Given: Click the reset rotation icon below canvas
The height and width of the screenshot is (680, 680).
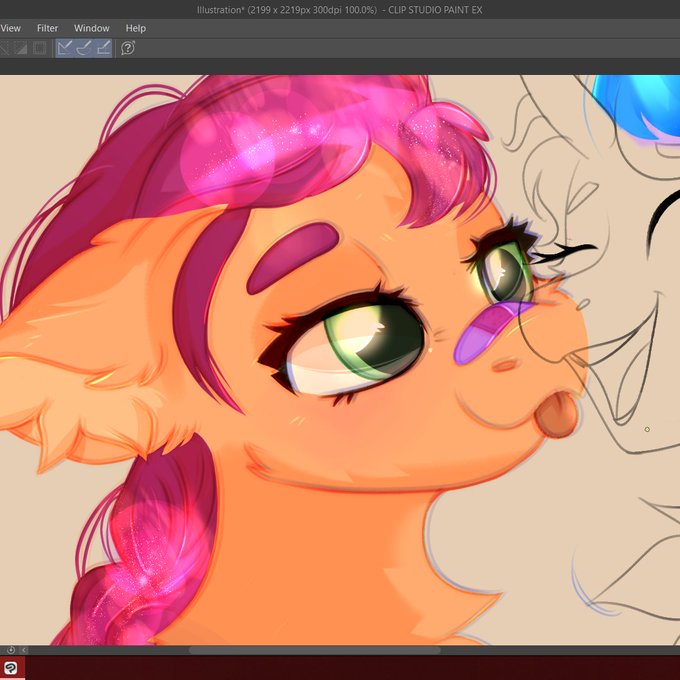Looking at the screenshot, I should point(11,650).
